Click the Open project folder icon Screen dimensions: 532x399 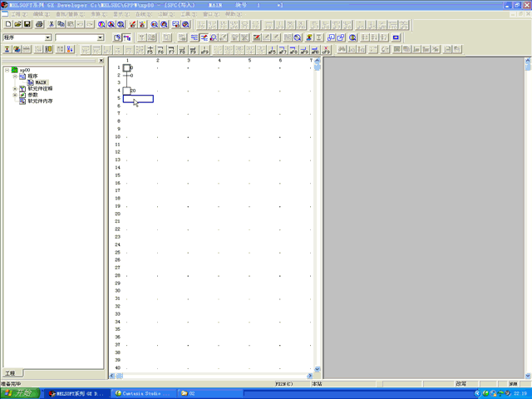17,25
